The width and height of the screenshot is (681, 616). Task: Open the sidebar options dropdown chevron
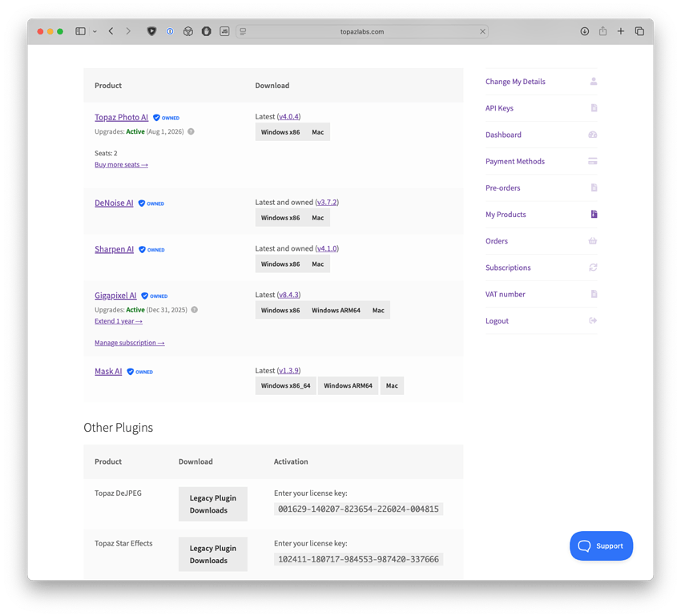[x=95, y=32]
